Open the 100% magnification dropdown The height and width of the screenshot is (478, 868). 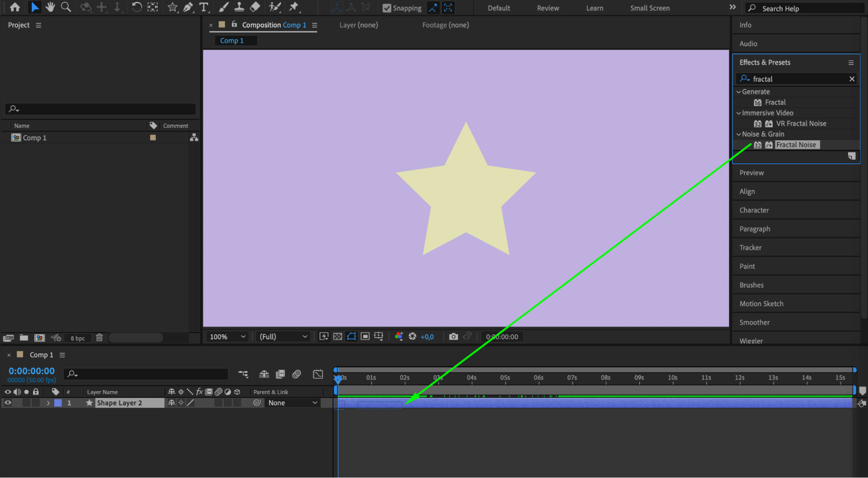(x=228, y=337)
